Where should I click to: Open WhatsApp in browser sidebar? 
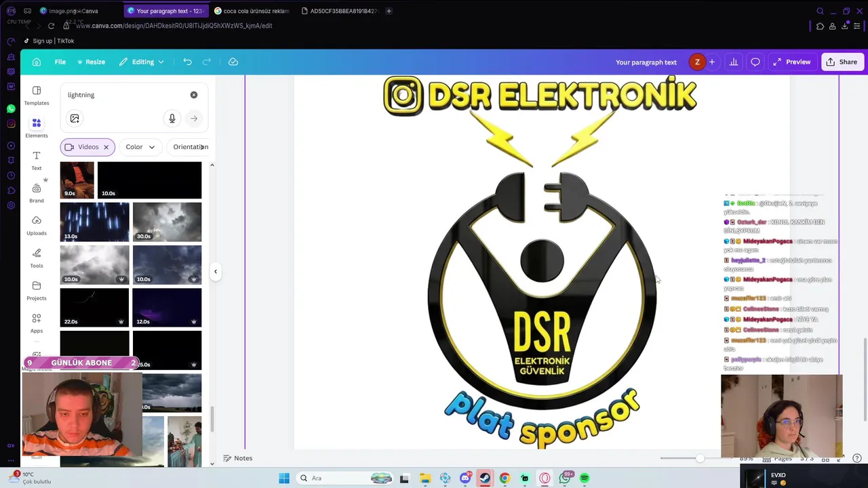coord(11,108)
